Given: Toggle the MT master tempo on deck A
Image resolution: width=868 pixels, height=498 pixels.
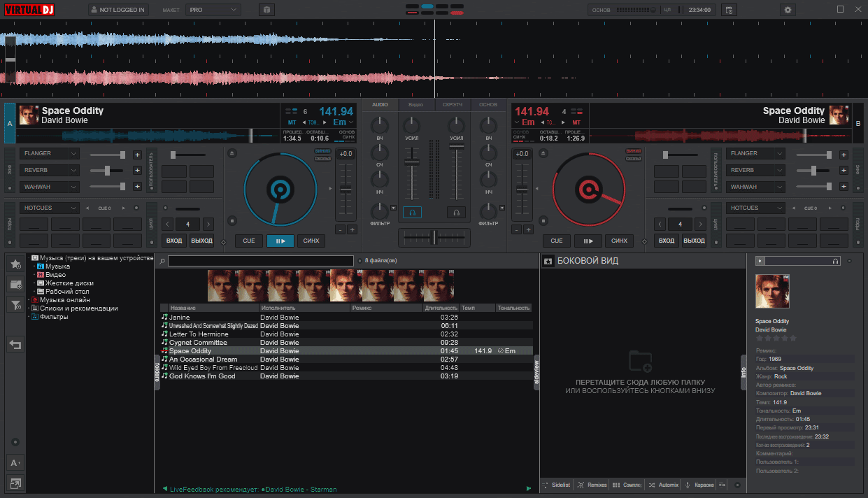Looking at the screenshot, I should (x=292, y=122).
